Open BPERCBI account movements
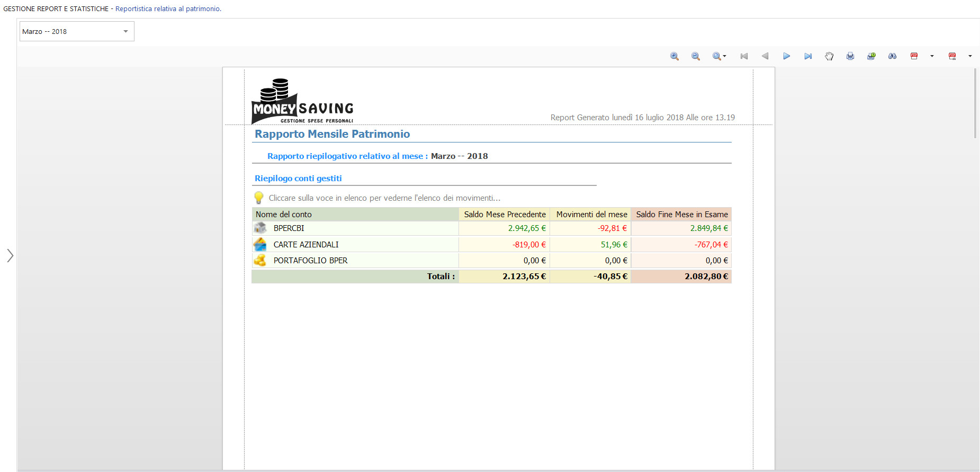The height and width of the screenshot is (472, 980). coord(289,228)
